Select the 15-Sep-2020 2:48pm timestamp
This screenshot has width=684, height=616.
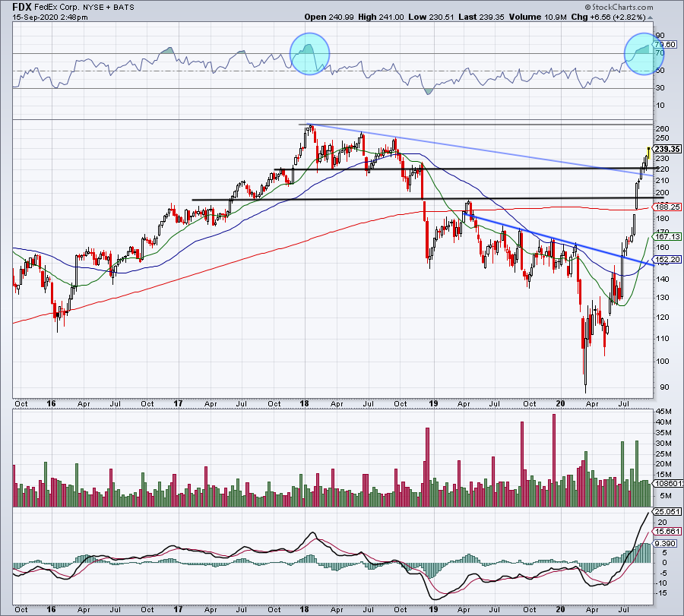pyautogui.click(x=49, y=17)
